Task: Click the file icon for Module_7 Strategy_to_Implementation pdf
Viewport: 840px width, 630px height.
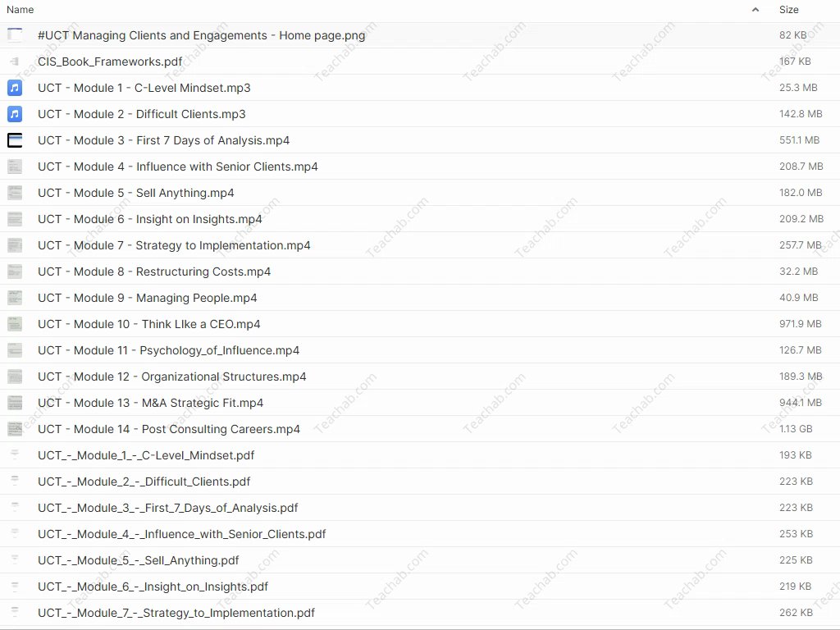Action: click(x=15, y=613)
